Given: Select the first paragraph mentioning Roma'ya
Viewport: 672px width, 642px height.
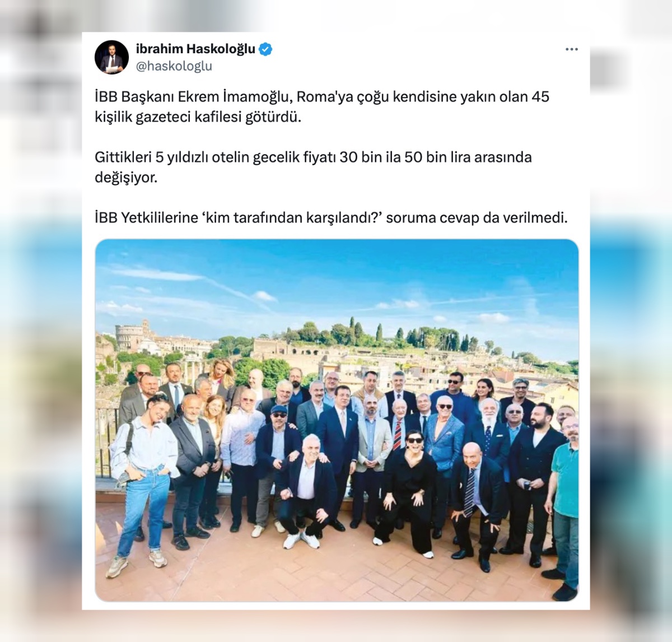Looking at the screenshot, I should [322, 106].
